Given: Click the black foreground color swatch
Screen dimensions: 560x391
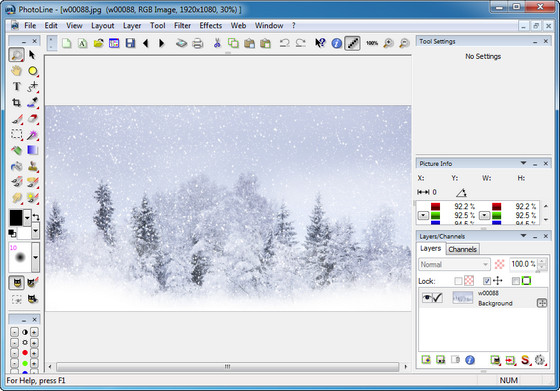Looking at the screenshot, I should point(16,217).
